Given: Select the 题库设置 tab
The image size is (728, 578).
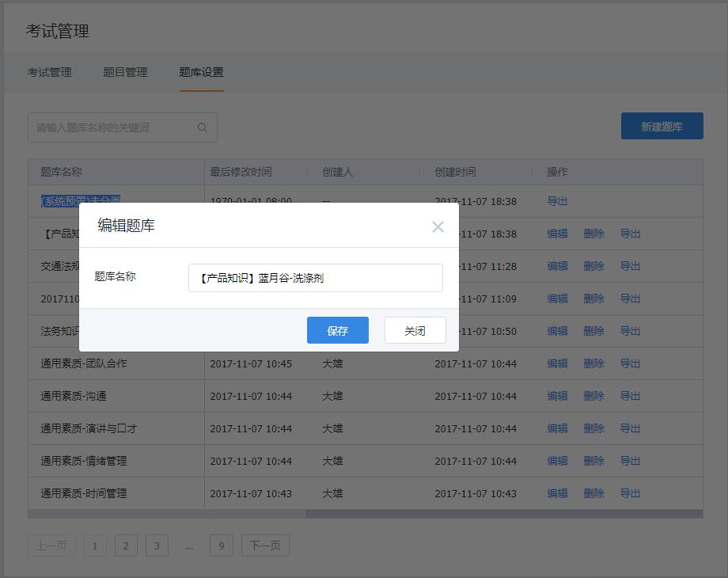Looking at the screenshot, I should [202, 72].
